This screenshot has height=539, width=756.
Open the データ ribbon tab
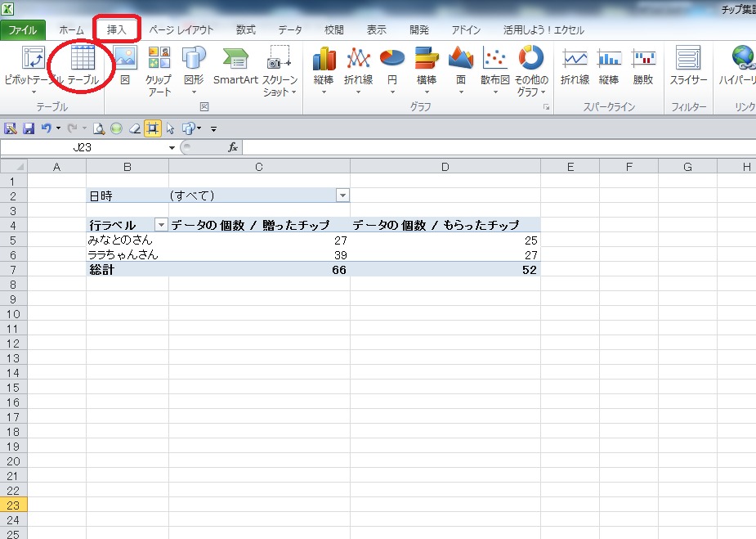click(x=290, y=30)
